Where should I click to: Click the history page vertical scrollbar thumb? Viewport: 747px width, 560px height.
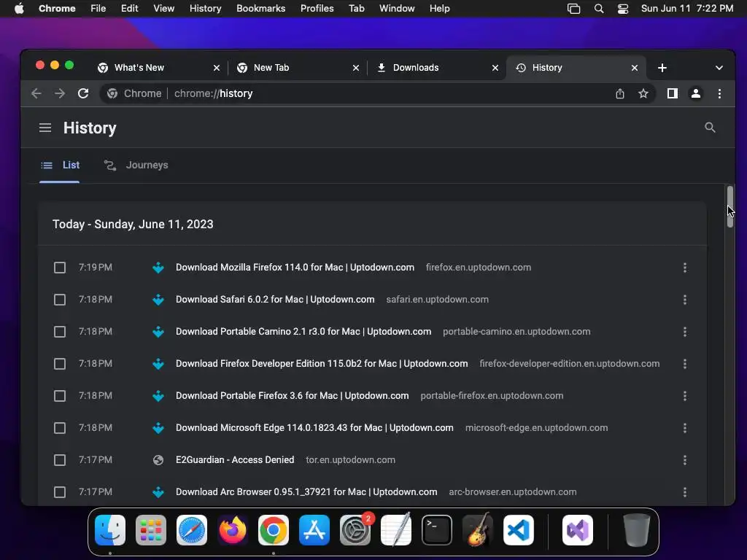tap(729, 206)
